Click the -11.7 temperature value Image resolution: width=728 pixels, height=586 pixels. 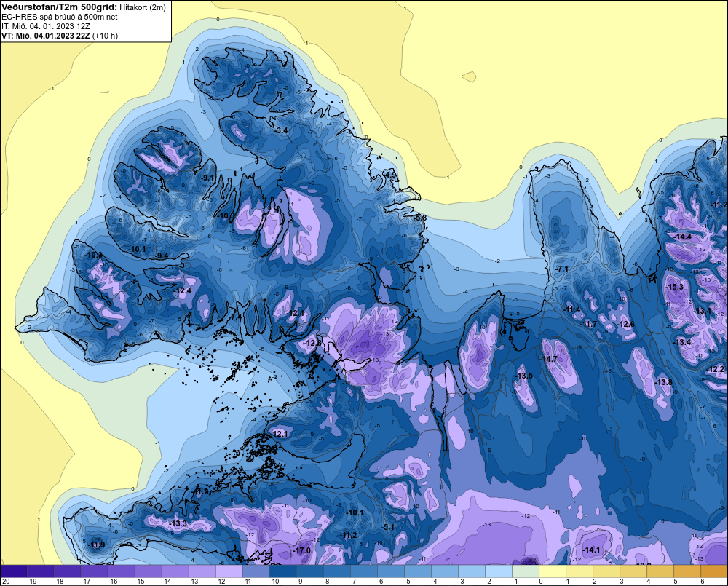pos(589,324)
